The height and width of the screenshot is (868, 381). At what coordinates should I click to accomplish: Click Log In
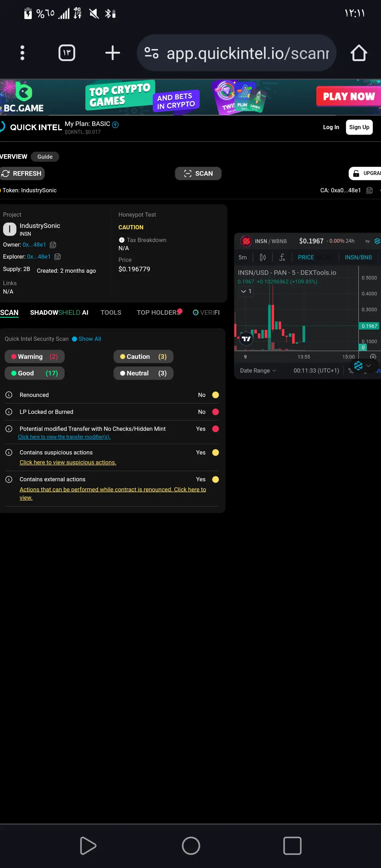[x=331, y=127]
